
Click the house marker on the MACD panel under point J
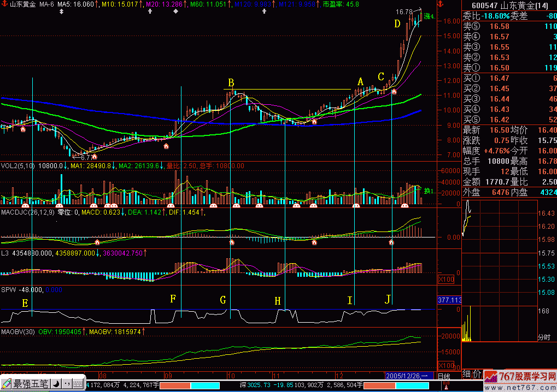click(391, 241)
